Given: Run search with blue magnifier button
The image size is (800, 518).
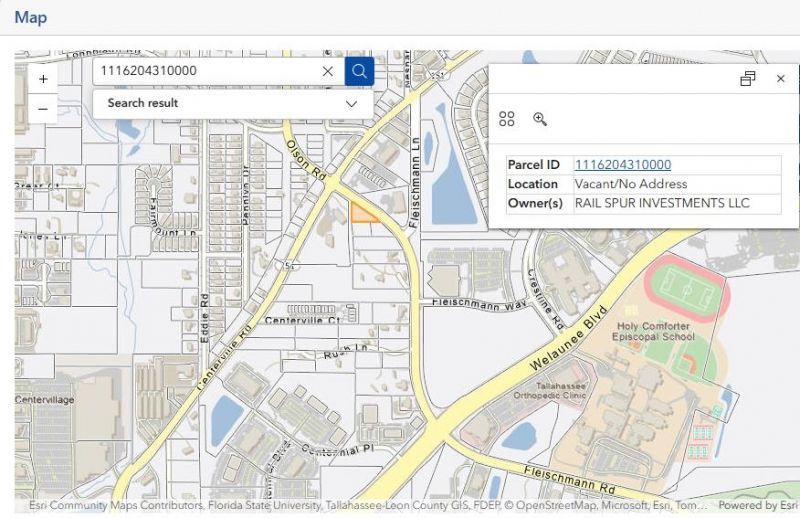Looking at the screenshot, I should (x=359, y=71).
